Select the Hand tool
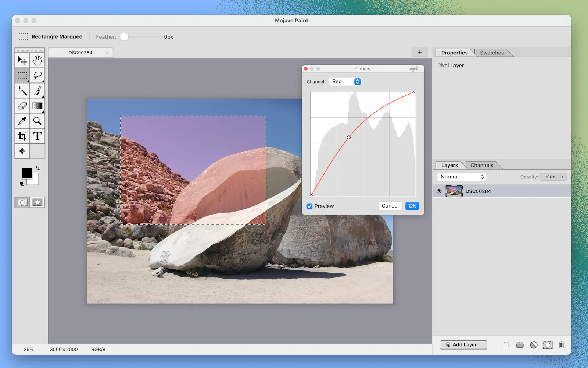 pos(37,60)
